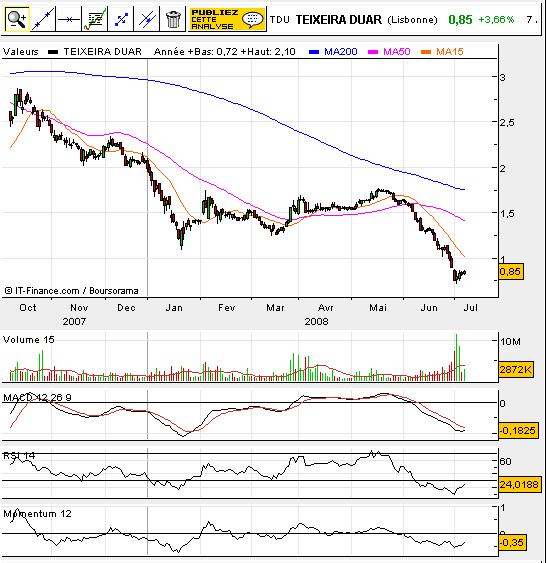Image resolution: width=548 pixels, height=563 pixels.
Task: Click the 2,5 price axis label
Action: pyautogui.click(x=507, y=122)
